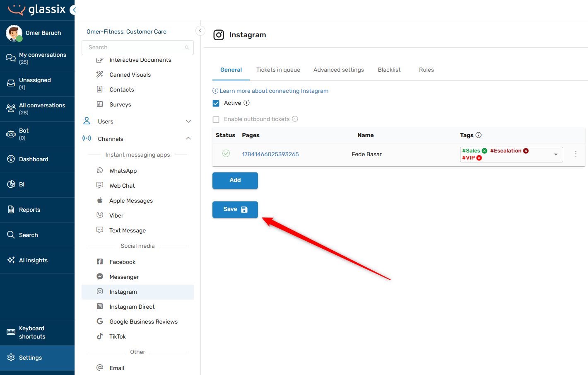Open AI Insights sparkle icon
Viewport: 588px width, 375px height.
click(x=11, y=260)
